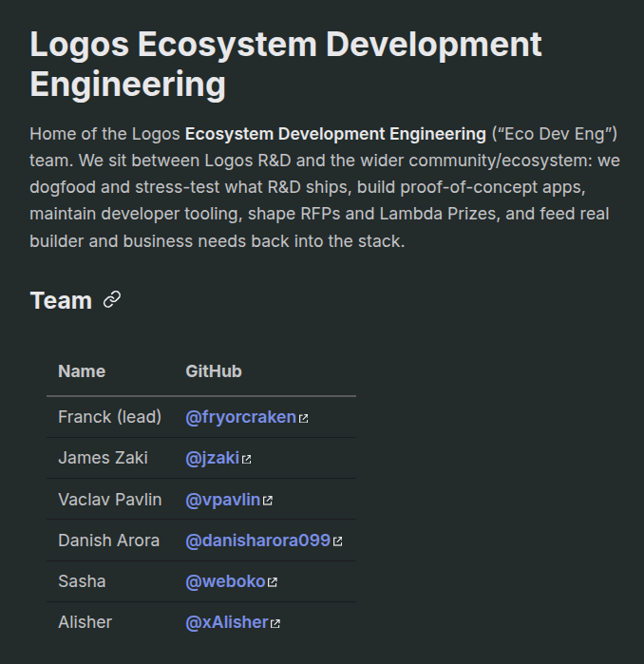Click the external-link icon after @jzaki
The image size is (644, 664).
click(x=246, y=460)
